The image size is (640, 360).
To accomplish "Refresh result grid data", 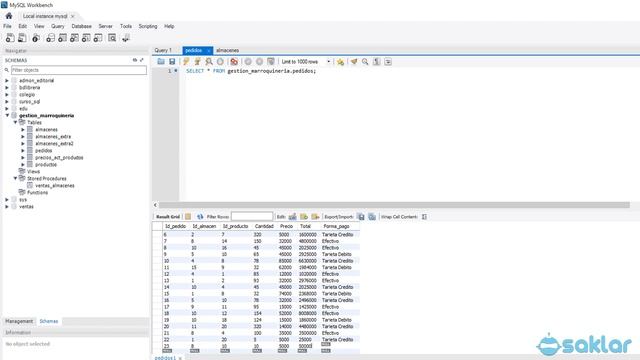I will pos(200,217).
